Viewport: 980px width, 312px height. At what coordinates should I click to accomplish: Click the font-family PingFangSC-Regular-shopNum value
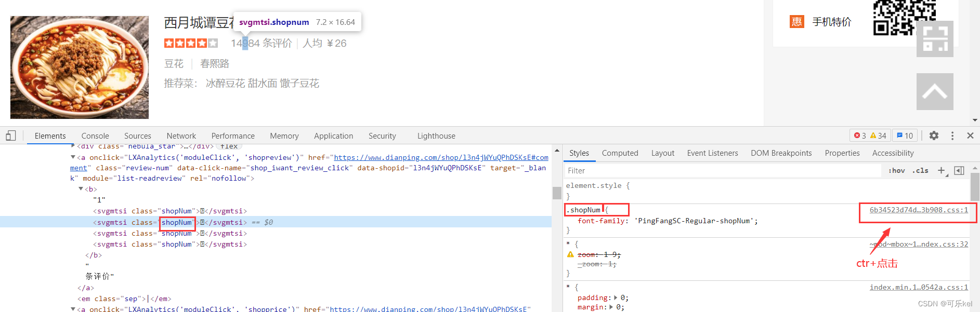click(694, 221)
